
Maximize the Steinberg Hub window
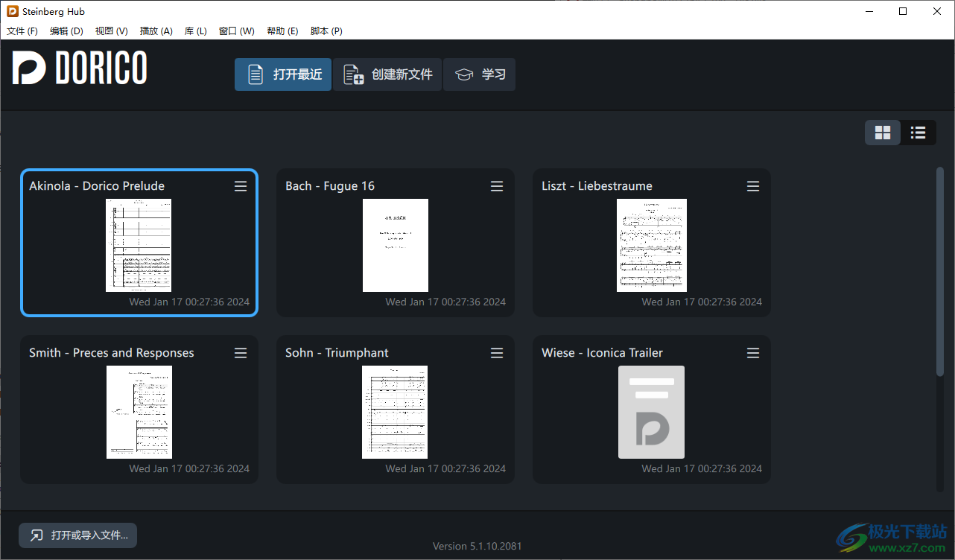903,11
